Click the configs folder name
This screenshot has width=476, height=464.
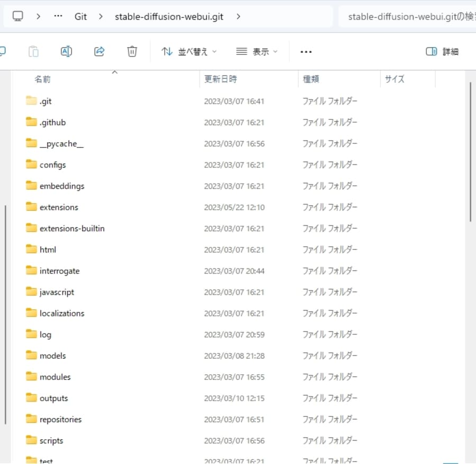coord(53,165)
